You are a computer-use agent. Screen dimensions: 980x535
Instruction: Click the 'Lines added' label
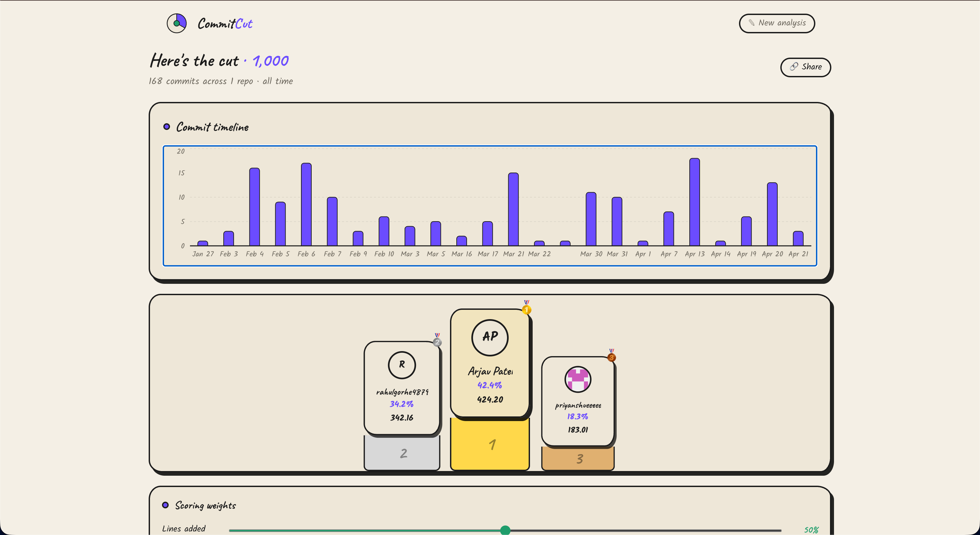tap(184, 529)
